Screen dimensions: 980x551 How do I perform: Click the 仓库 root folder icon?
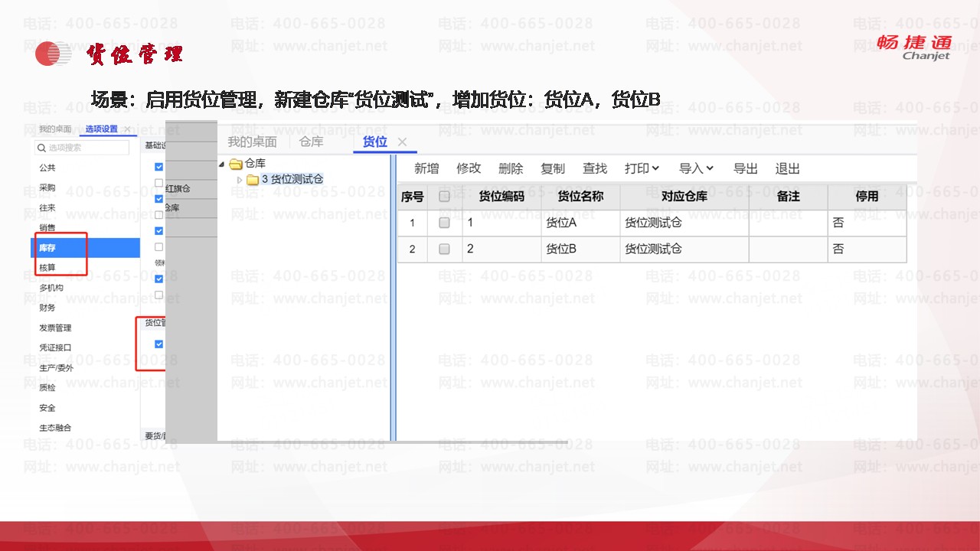(x=236, y=164)
